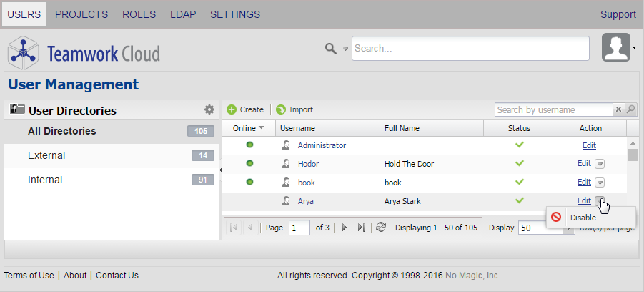The width and height of the screenshot is (644, 292).
Task: Go to next page of users
Action: (345, 228)
